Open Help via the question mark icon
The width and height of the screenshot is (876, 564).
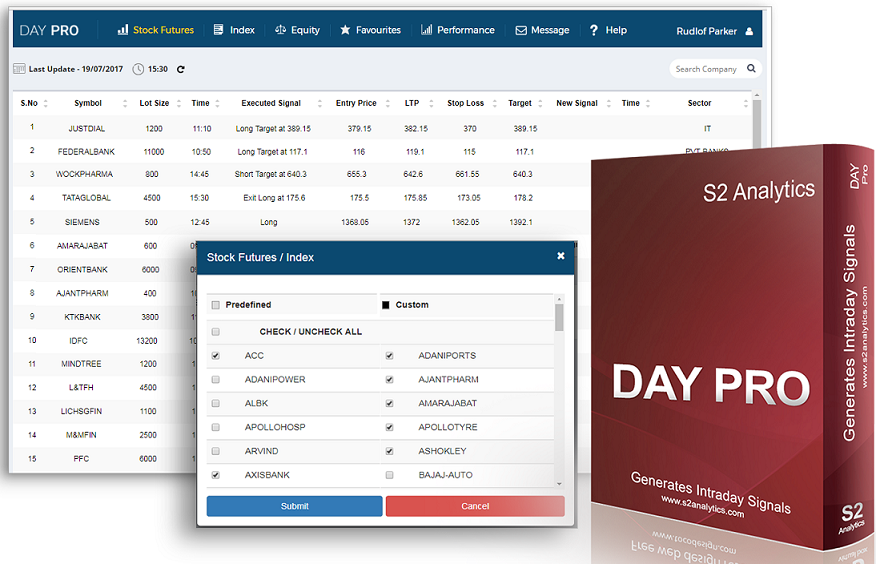coord(593,30)
